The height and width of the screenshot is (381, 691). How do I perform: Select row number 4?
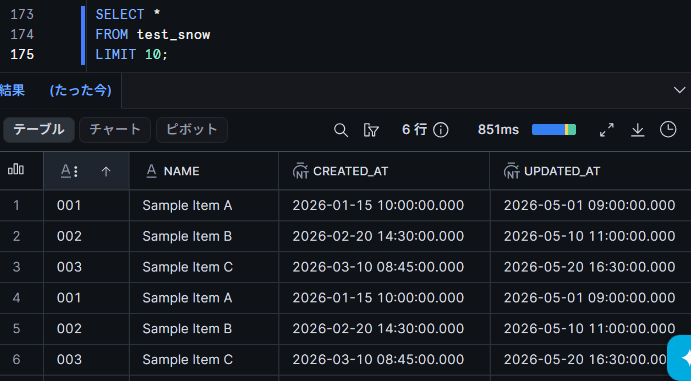pos(16,298)
